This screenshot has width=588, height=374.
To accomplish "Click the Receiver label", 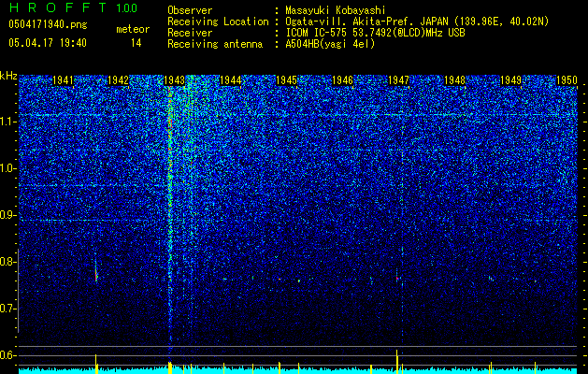I will 190,33.
